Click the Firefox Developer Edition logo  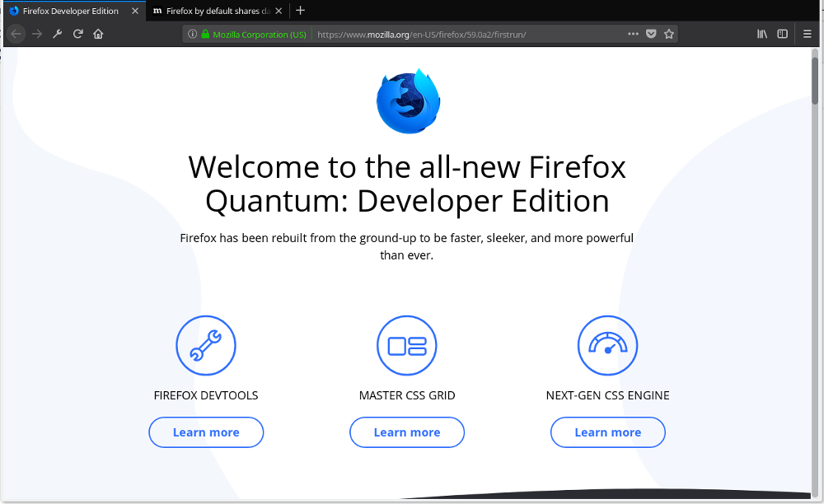pyautogui.click(x=409, y=100)
